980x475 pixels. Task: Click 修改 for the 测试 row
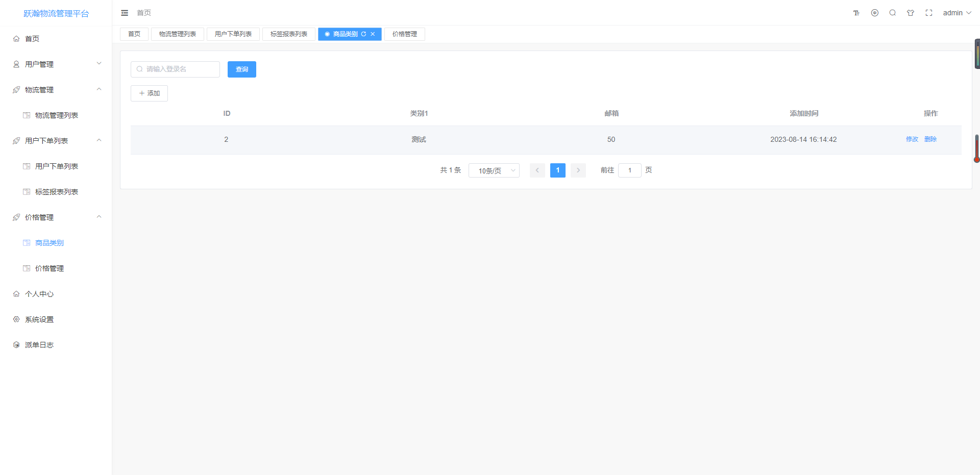point(912,139)
